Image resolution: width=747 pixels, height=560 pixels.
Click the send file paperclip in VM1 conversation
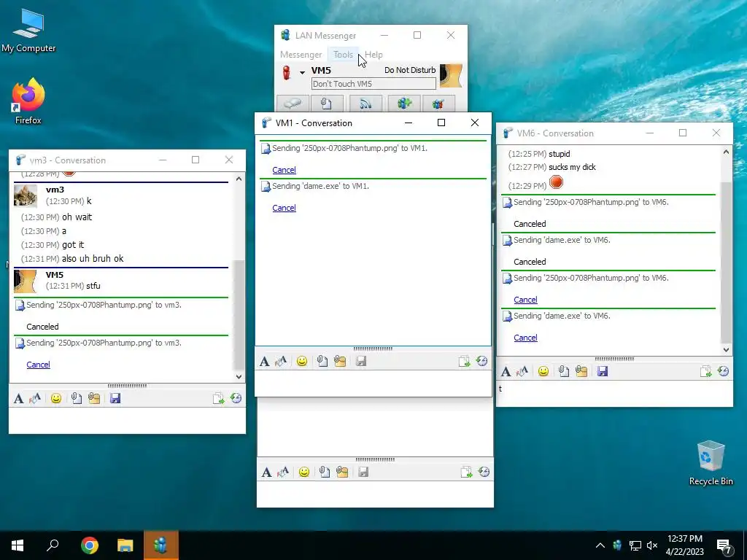coord(322,362)
